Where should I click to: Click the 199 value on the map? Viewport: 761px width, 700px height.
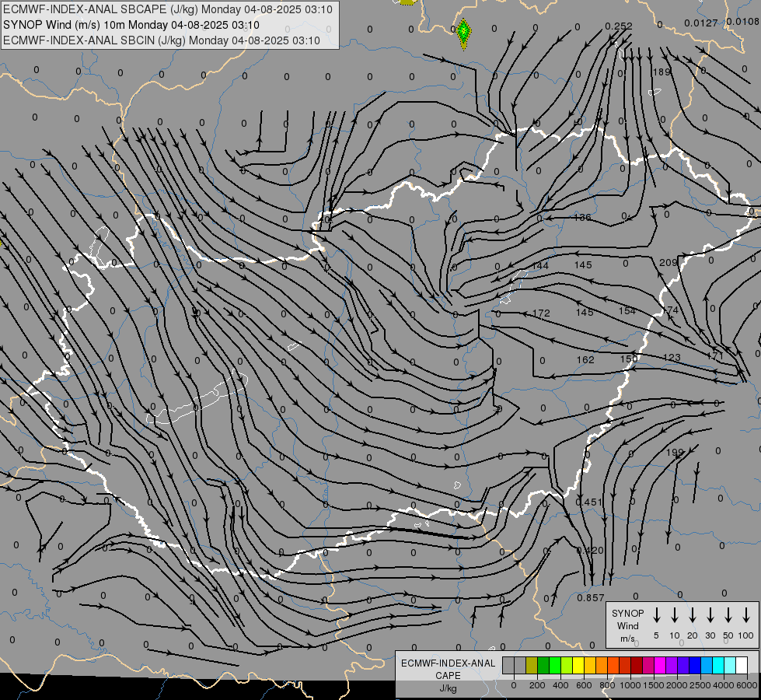[x=675, y=453]
